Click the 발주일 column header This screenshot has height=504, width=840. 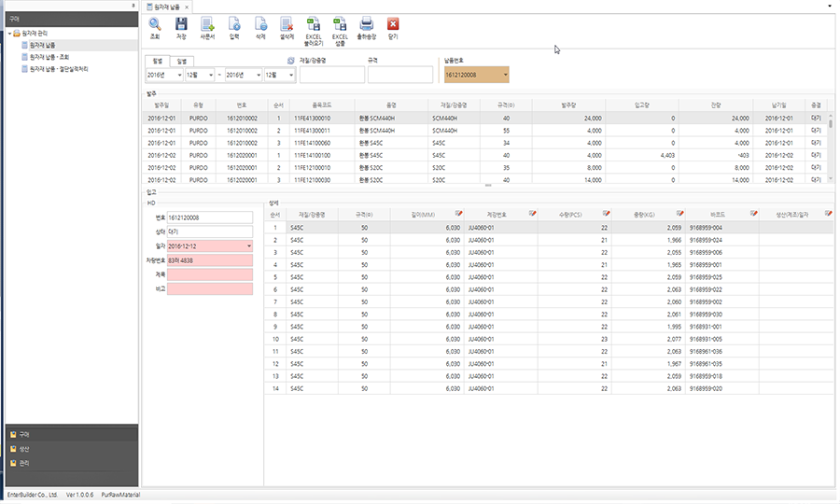click(161, 105)
